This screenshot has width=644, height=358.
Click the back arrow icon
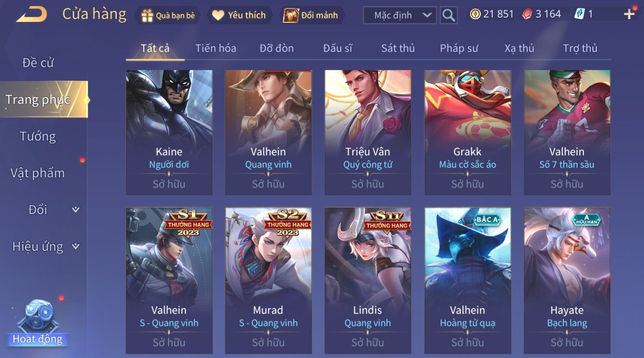point(31,15)
